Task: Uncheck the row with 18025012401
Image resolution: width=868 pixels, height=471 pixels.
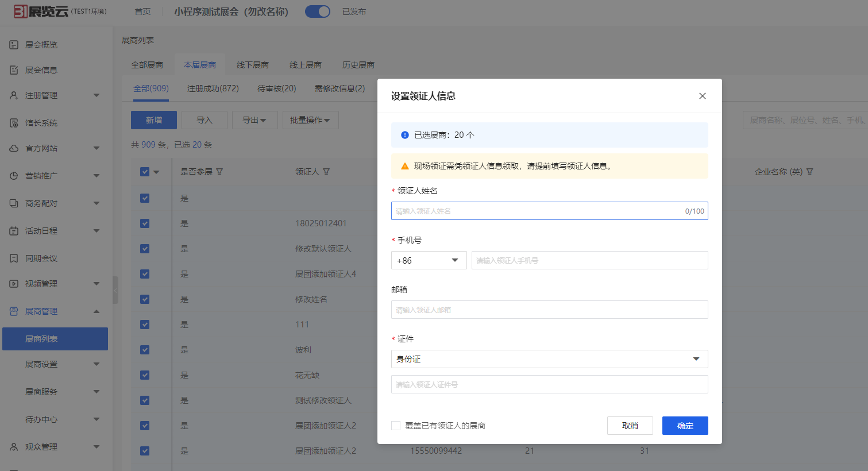Action: pyautogui.click(x=145, y=223)
